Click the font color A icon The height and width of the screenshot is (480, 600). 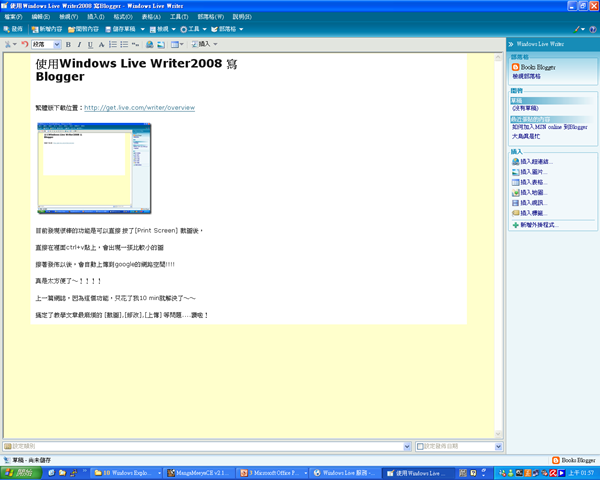pyautogui.click(x=101, y=44)
